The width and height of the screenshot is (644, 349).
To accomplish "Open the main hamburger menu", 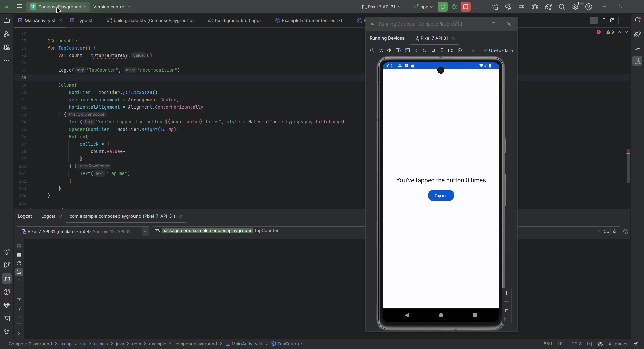I will pos(20,7).
